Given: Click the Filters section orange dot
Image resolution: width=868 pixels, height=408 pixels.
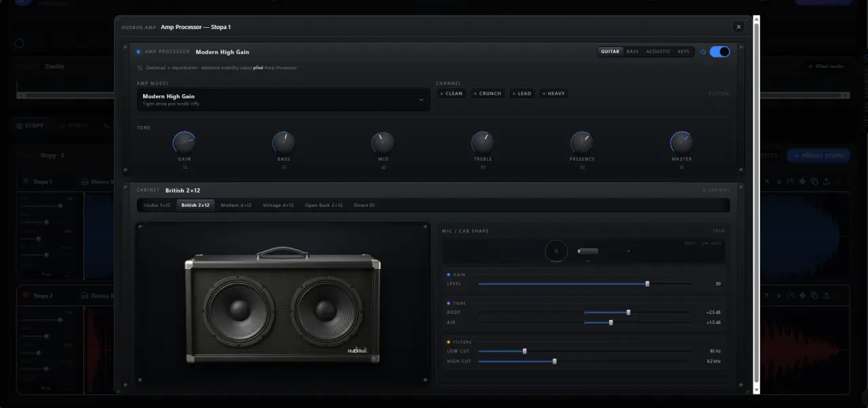Looking at the screenshot, I should point(449,342).
